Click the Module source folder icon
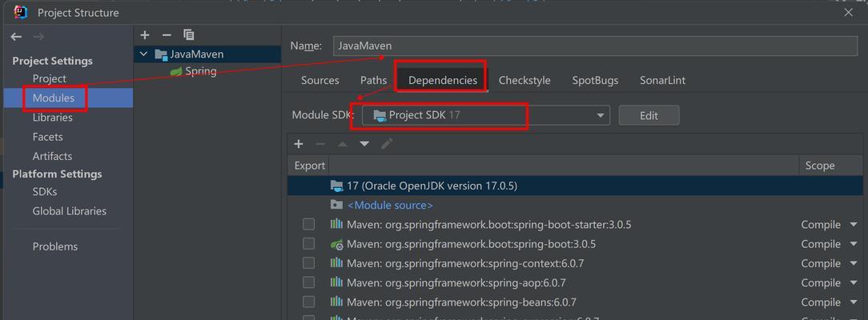This screenshot has height=320, width=868. pos(336,205)
